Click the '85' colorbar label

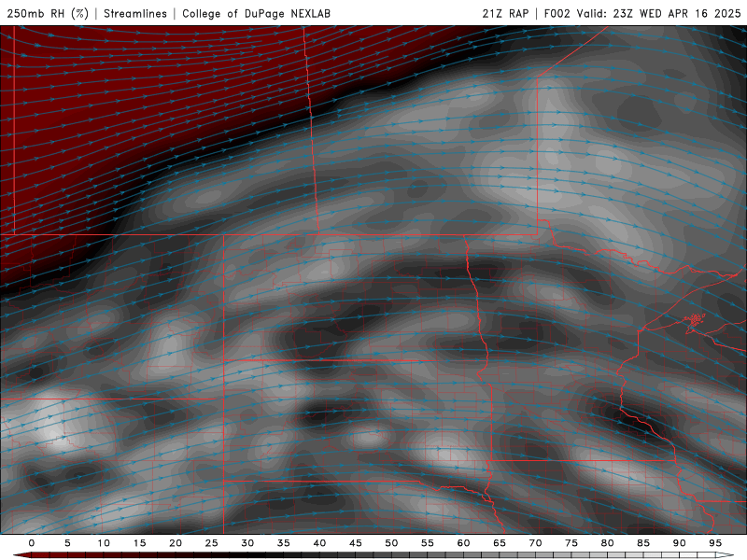[x=643, y=543]
